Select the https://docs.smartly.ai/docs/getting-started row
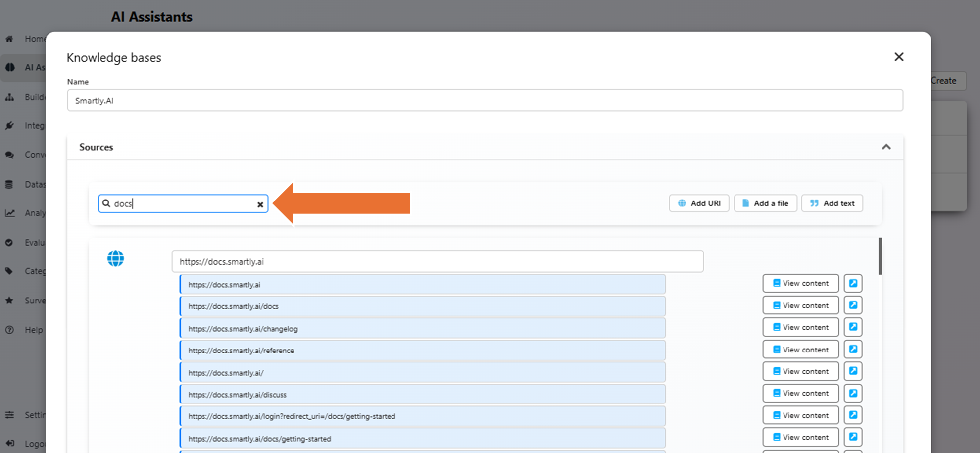 tap(423, 438)
